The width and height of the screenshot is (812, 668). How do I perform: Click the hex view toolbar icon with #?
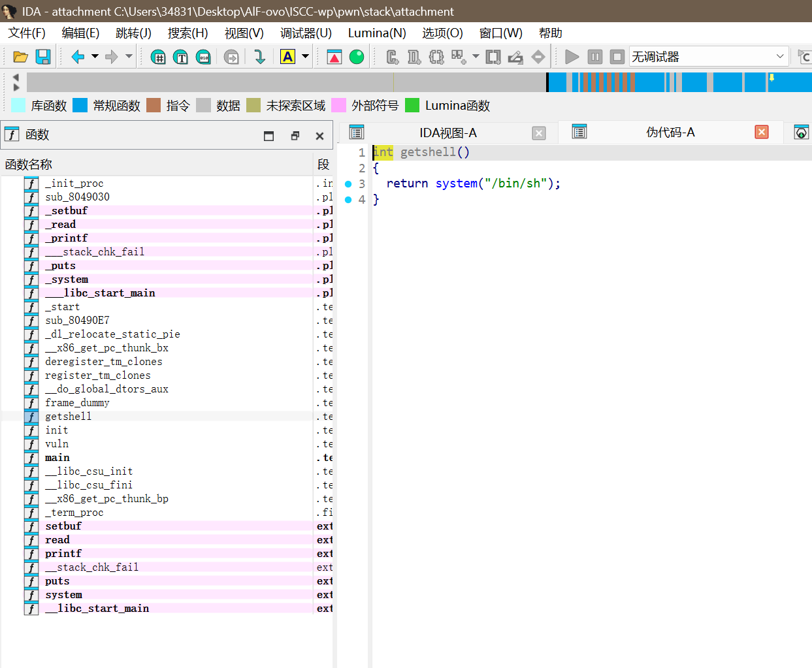click(x=158, y=57)
